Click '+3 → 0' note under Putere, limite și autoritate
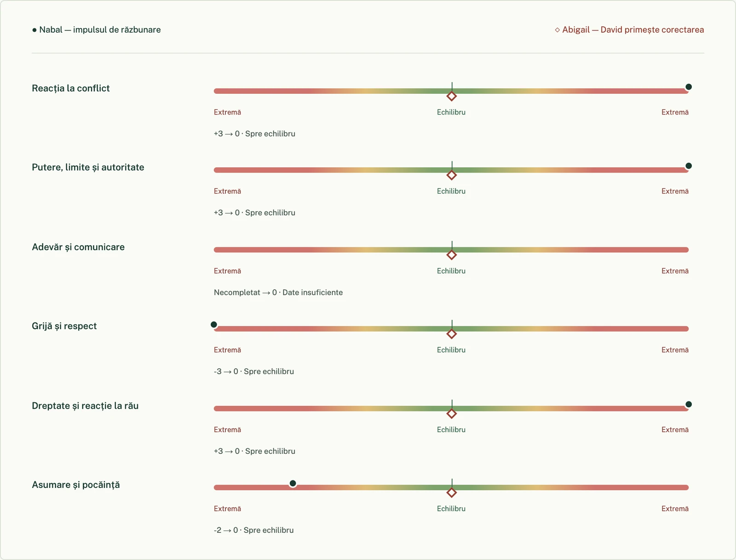The height and width of the screenshot is (560, 736). click(254, 213)
